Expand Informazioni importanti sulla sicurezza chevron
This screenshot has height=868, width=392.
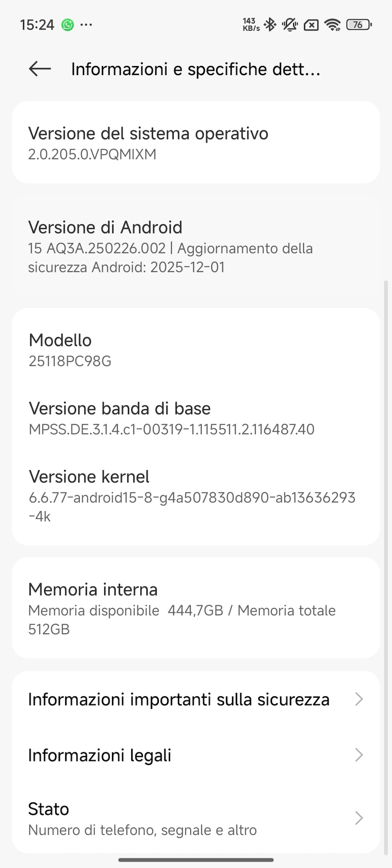point(359,699)
